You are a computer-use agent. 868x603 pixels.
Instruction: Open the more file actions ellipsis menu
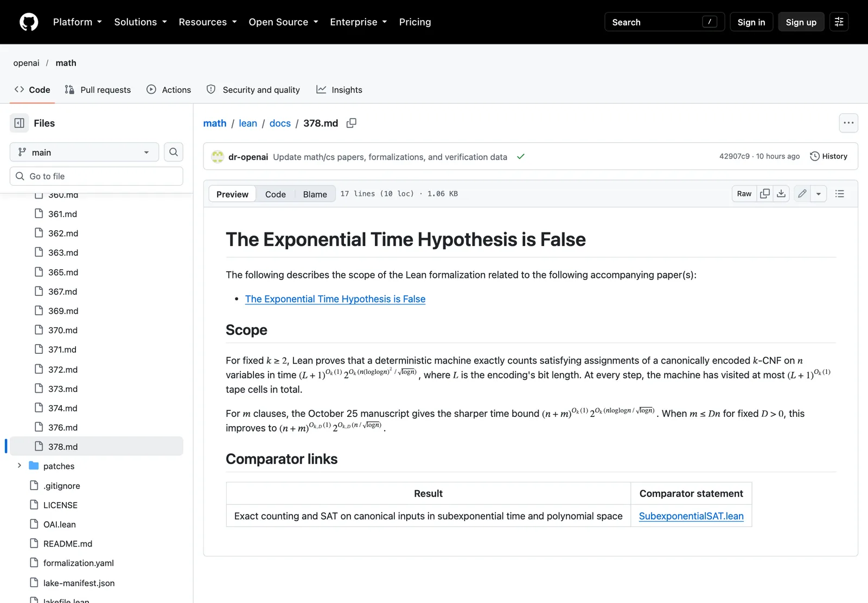click(x=848, y=123)
